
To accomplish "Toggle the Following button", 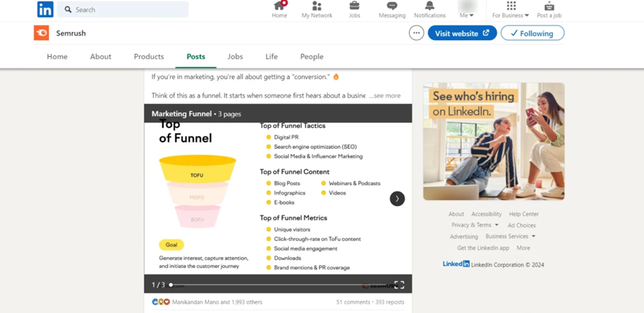I will 532,34.
